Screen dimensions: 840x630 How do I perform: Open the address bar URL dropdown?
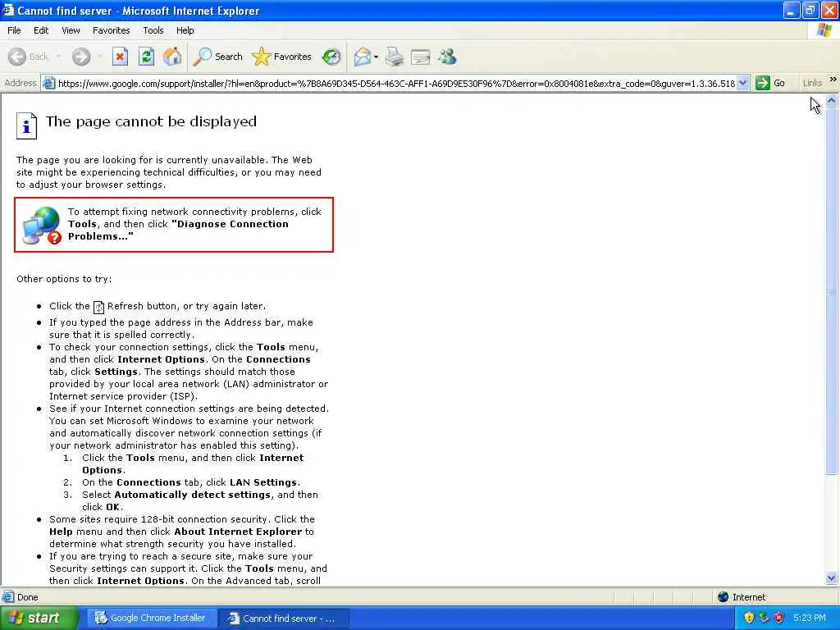point(742,83)
